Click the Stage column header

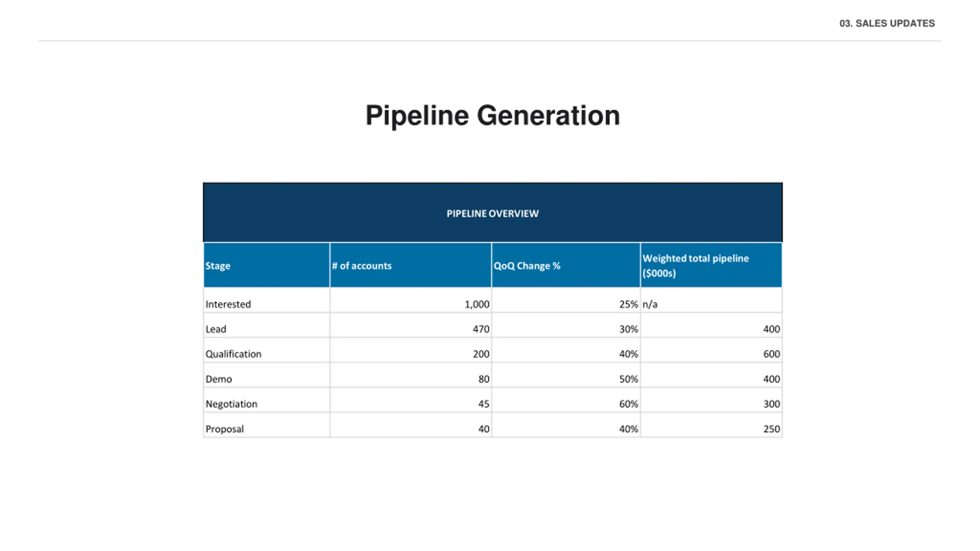point(218,266)
